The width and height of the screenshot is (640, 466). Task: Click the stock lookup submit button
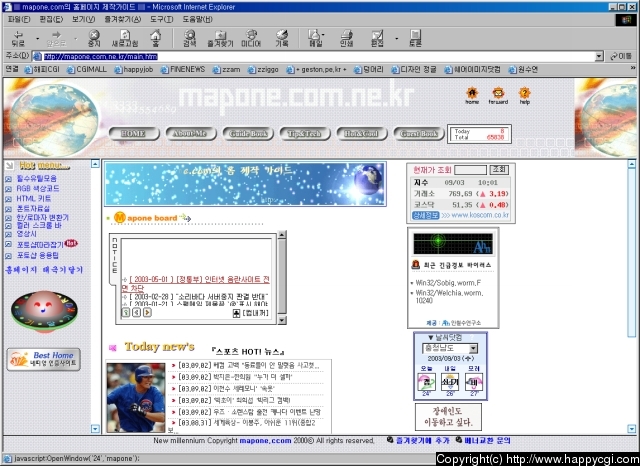[x=499, y=169]
